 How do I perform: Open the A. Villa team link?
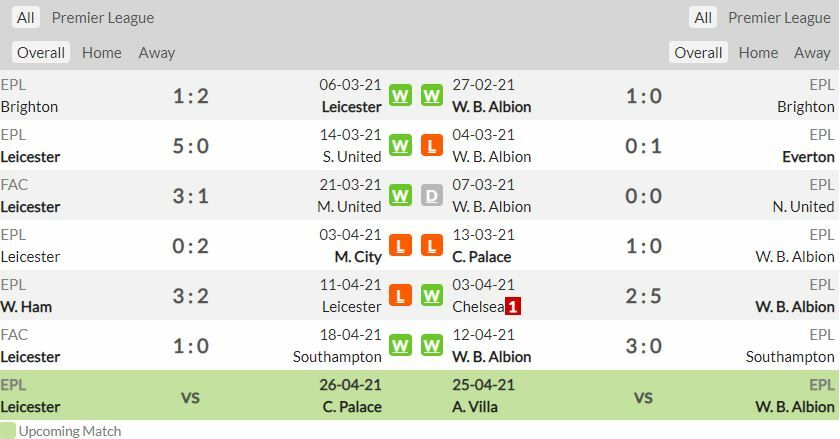[x=475, y=407]
